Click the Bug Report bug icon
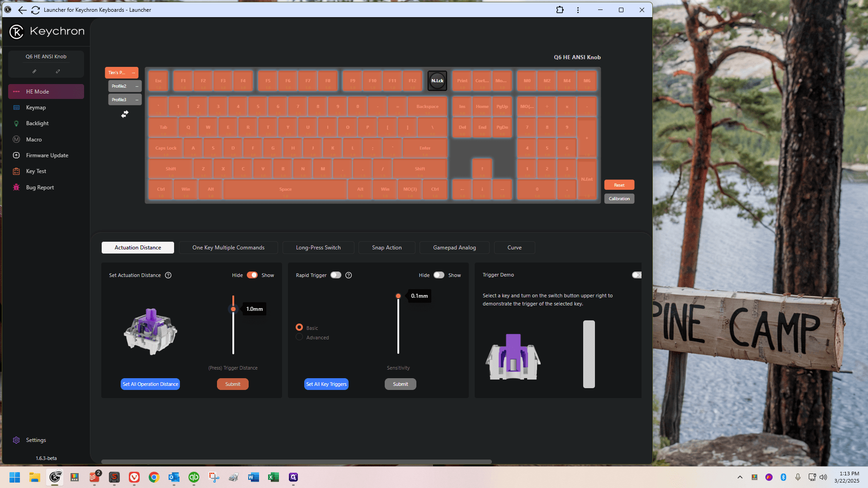Image resolution: width=868 pixels, height=488 pixels. (16, 188)
